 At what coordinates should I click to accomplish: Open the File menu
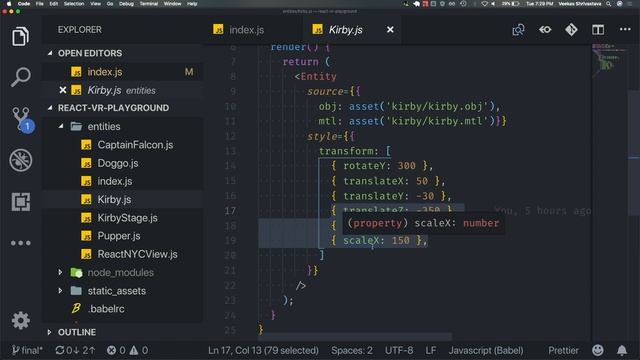[x=40, y=4]
